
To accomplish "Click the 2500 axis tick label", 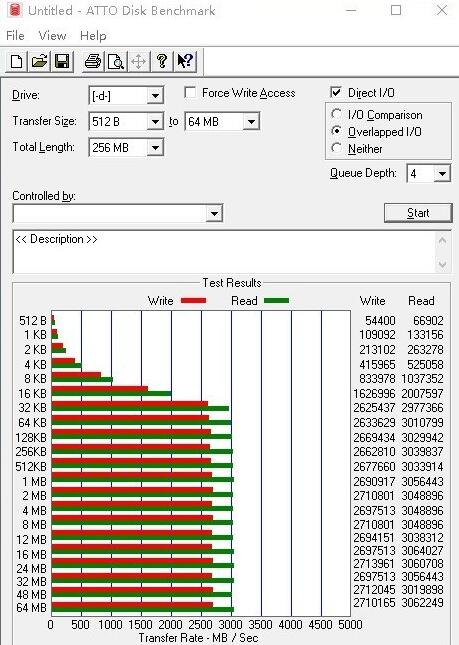I will (201, 624).
